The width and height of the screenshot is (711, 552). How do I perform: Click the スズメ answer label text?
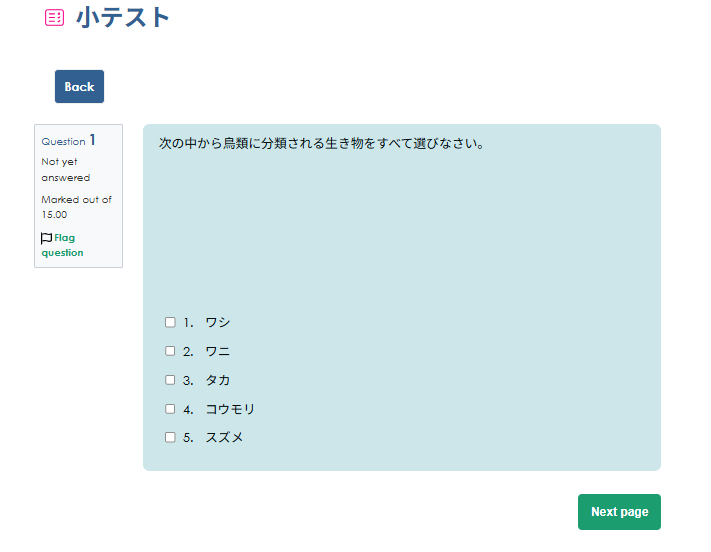(224, 437)
